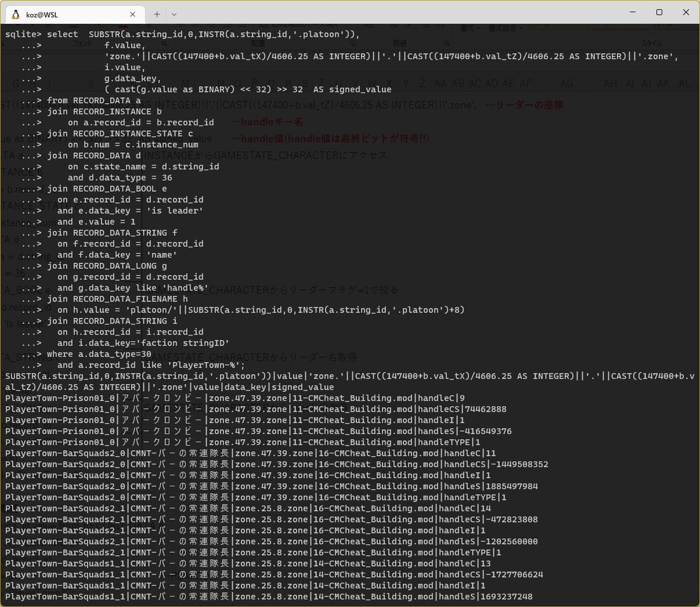Click BarSquads2_1 row with value -472823808
700x607 pixels.
272,520
